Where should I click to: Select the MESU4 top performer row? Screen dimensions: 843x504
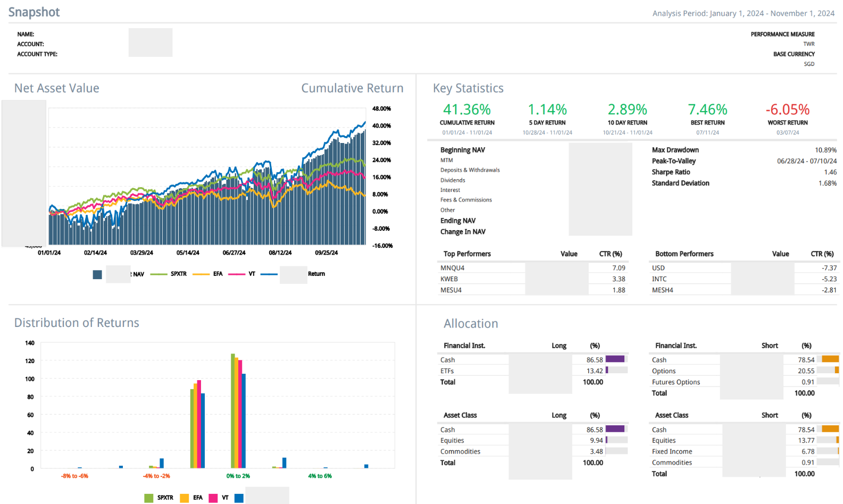(533, 290)
